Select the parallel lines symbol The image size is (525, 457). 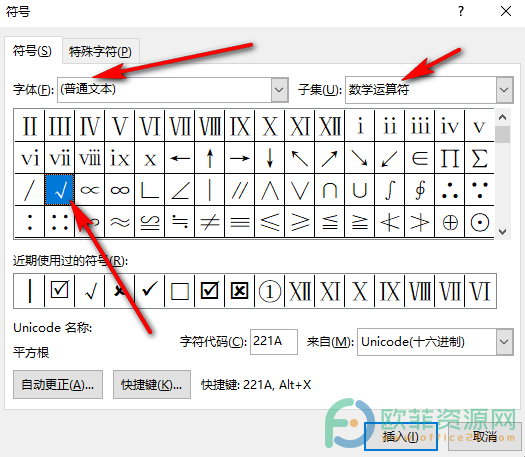click(240, 190)
